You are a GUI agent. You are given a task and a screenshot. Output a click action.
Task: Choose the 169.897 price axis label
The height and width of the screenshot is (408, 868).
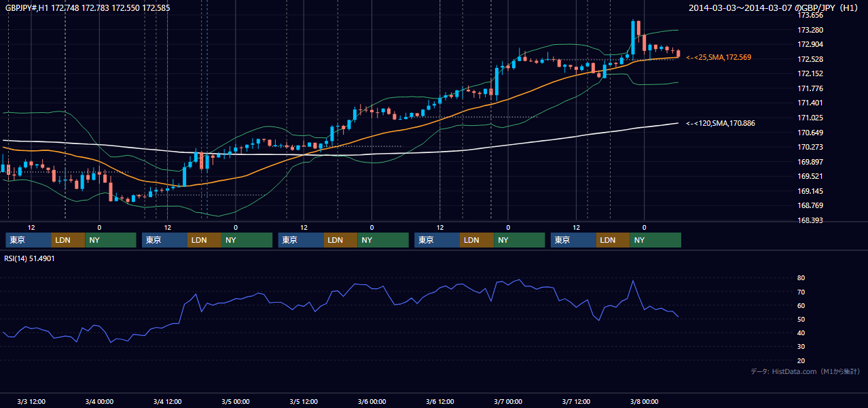pos(810,162)
